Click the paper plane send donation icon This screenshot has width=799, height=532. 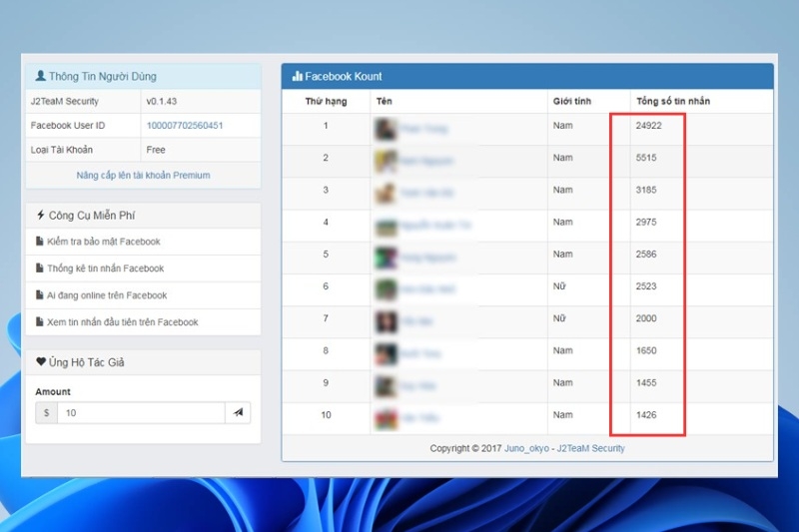(238, 412)
